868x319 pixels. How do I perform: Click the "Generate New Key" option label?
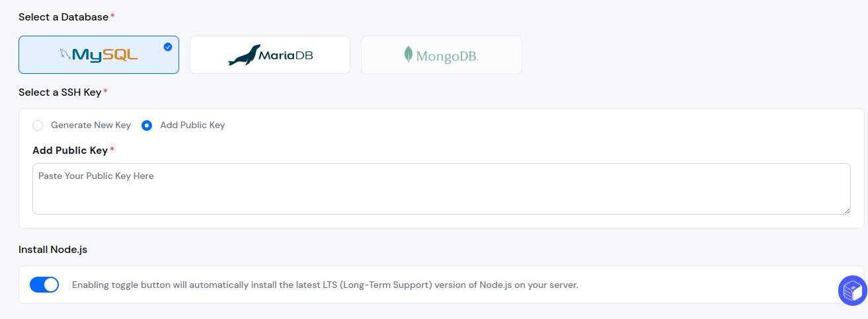click(91, 125)
